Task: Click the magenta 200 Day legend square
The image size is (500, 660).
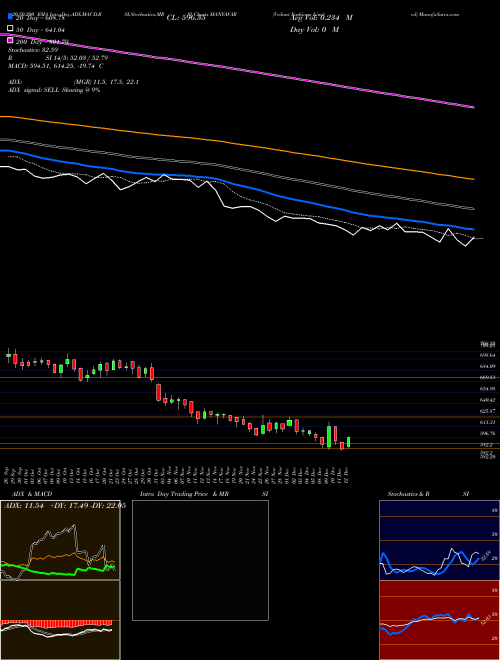Action: coord(11,41)
